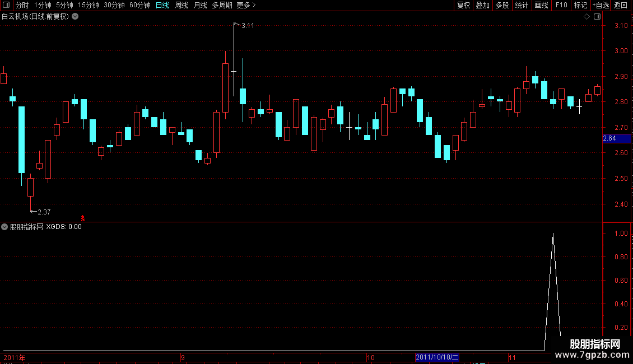Switch to 分时 intraday view
Image resolution: width=633 pixels, height=364 pixels.
(x=22, y=5)
